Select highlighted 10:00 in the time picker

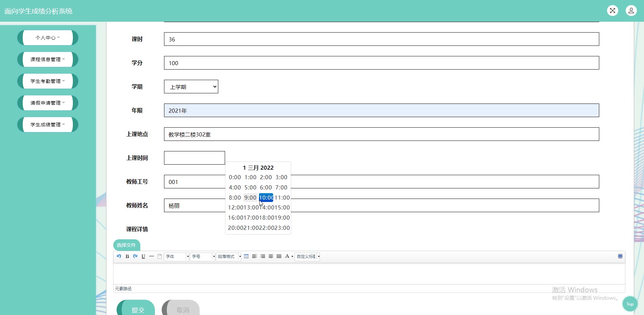[266, 198]
